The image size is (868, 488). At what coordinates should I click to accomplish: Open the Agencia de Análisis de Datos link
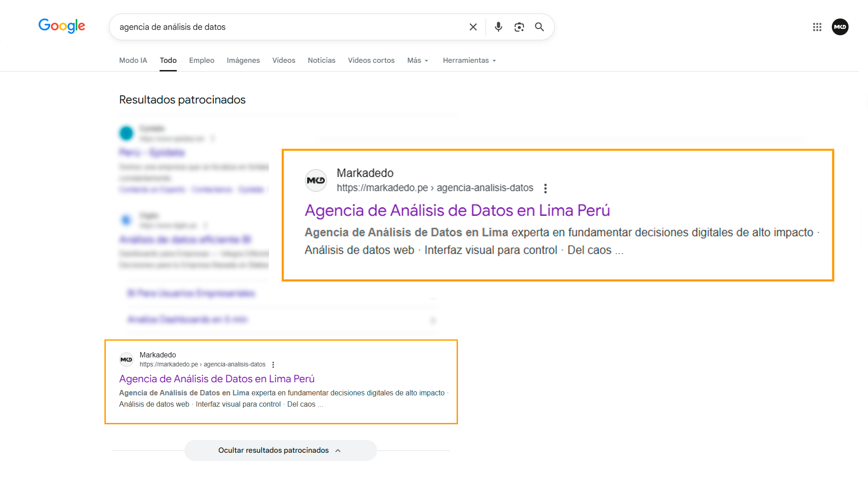(x=457, y=210)
